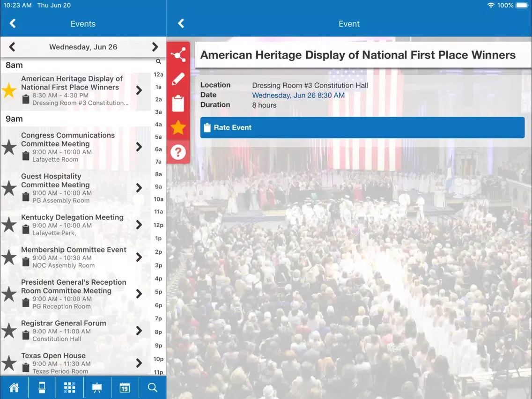
Task: Open the grid menu tab in bottom bar
Action: pos(70,387)
